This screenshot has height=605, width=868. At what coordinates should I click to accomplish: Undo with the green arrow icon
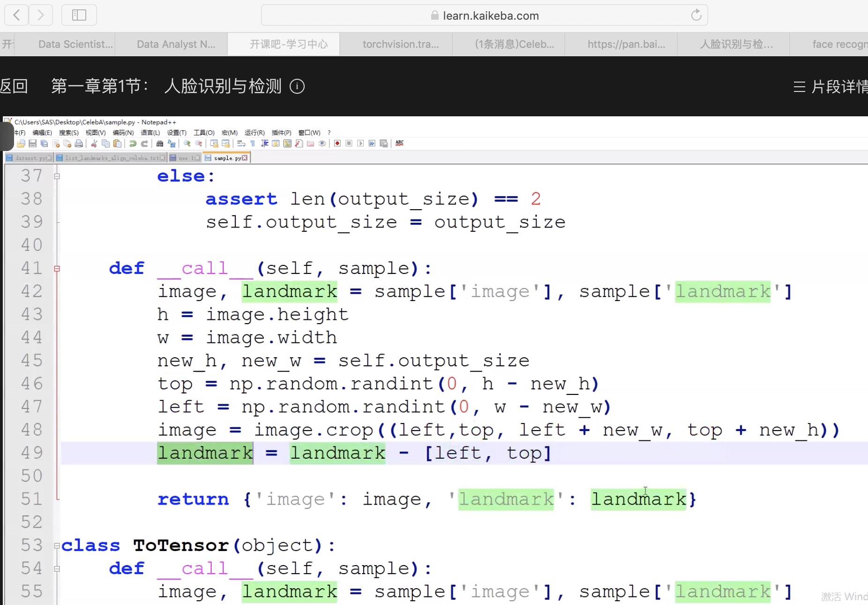point(133,144)
